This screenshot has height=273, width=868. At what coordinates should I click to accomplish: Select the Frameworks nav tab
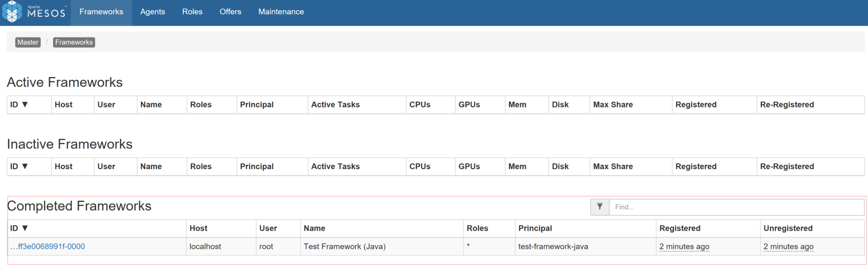point(101,12)
